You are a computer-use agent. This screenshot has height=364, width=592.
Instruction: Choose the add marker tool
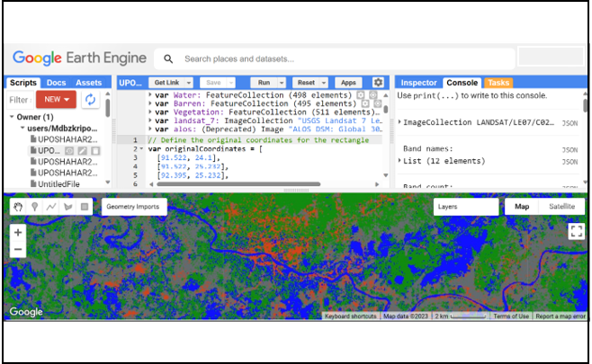35,207
